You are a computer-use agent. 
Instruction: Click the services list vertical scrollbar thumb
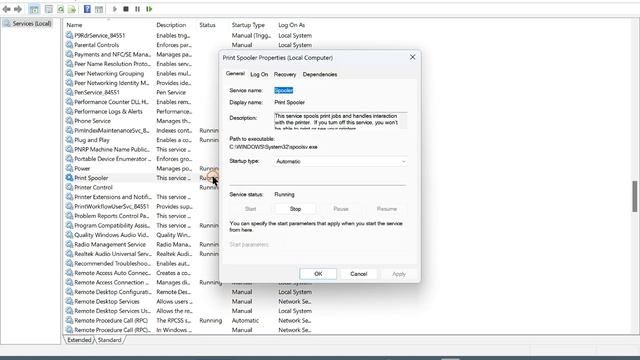635,196
